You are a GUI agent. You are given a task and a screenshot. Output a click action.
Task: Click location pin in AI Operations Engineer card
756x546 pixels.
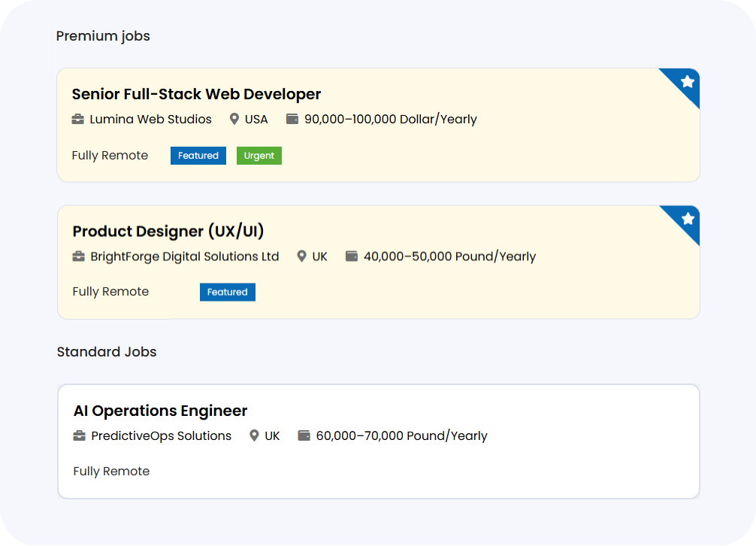click(x=254, y=436)
